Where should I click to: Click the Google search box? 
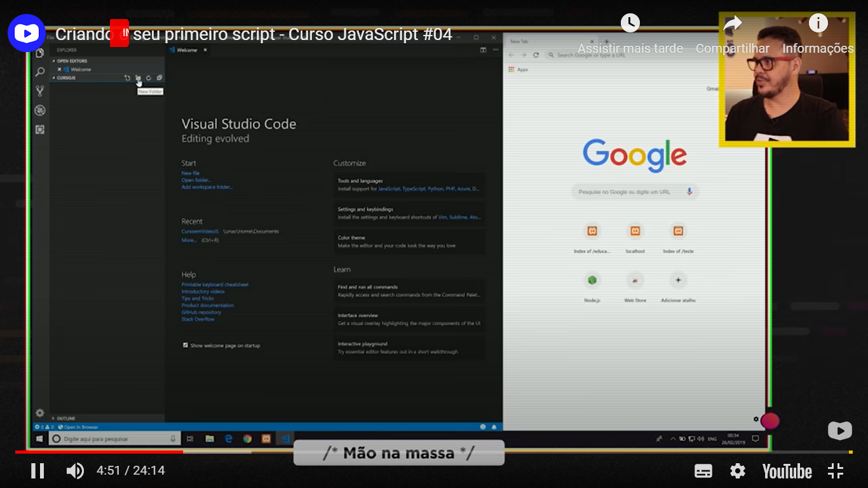point(635,191)
